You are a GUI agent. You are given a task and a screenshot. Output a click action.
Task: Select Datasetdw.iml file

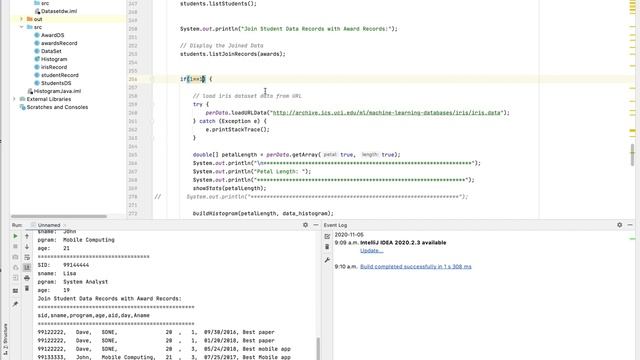point(59,11)
